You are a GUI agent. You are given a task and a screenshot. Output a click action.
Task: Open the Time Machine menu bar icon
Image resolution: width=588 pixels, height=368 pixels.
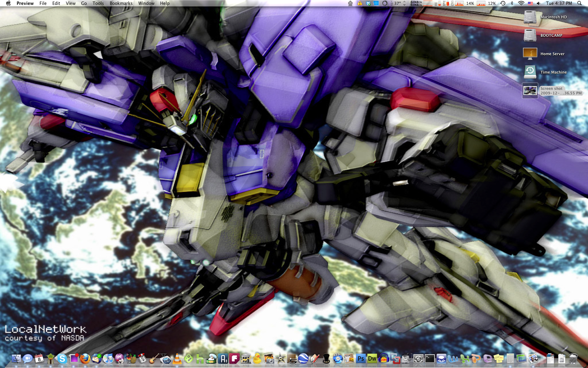pyautogui.click(x=503, y=3)
